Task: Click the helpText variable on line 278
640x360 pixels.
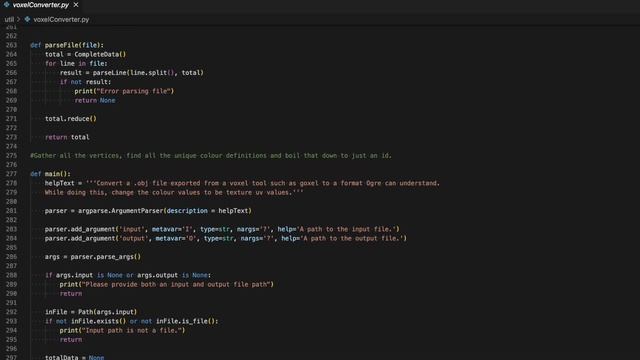Action: click(x=61, y=183)
